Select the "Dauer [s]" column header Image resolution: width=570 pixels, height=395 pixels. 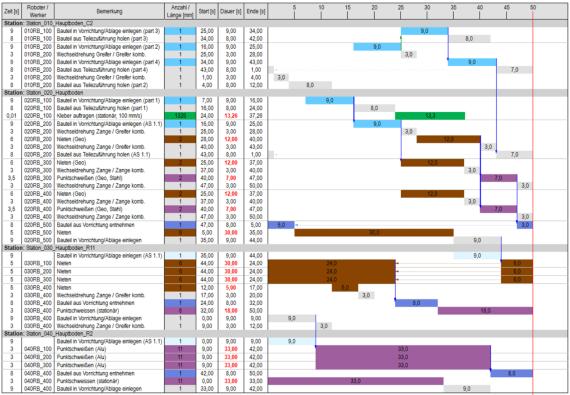[230, 11]
